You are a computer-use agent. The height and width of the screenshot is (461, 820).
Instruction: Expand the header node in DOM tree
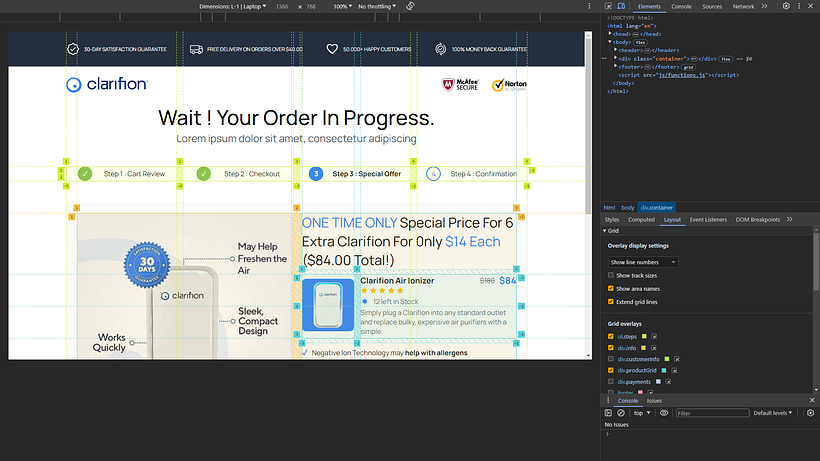point(616,50)
